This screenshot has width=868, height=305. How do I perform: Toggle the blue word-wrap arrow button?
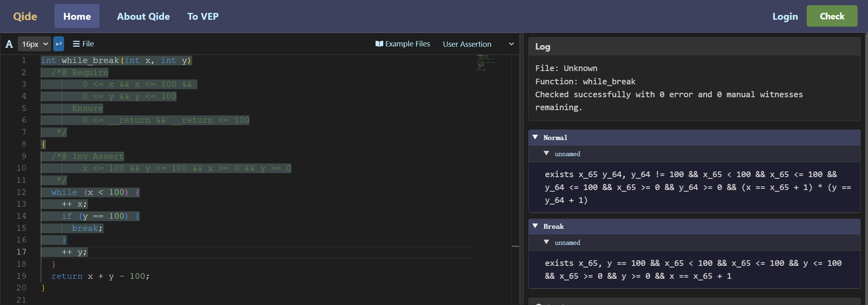(59, 44)
